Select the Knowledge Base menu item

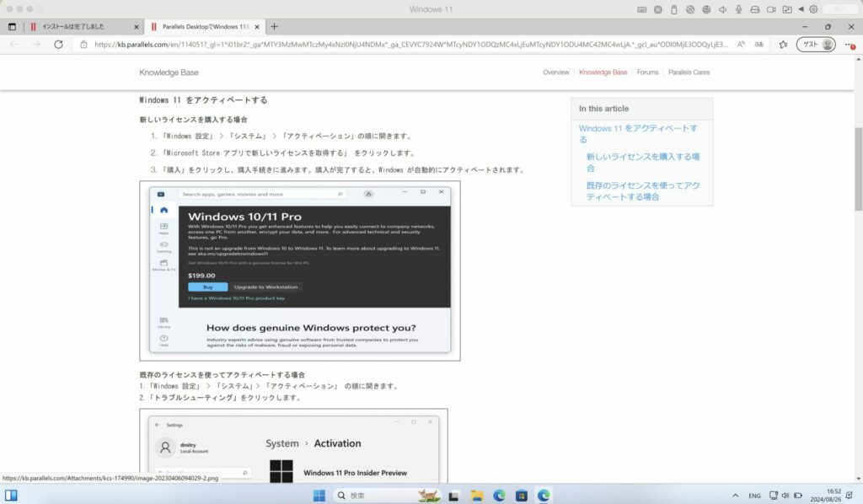pos(603,72)
